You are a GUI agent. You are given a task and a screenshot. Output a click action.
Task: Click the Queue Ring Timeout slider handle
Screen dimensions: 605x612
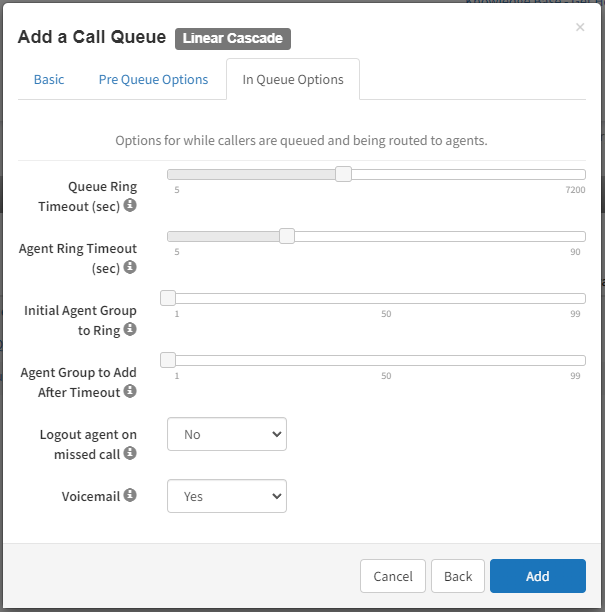click(343, 174)
